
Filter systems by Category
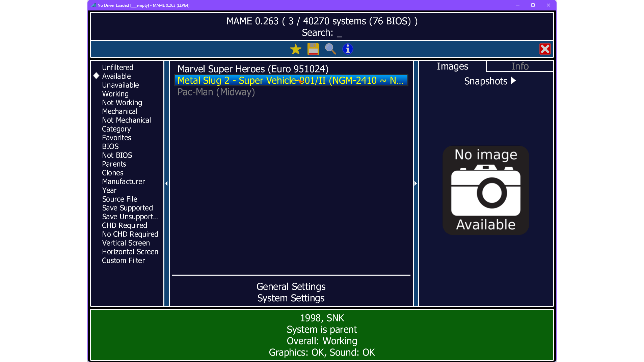pyautogui.click(x=116, y=129)
